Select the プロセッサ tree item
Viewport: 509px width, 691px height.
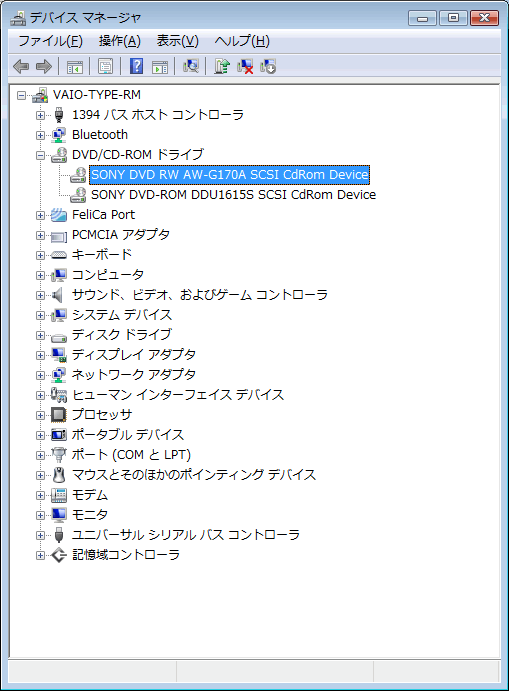pyautogui.click(x=102, y=415)
